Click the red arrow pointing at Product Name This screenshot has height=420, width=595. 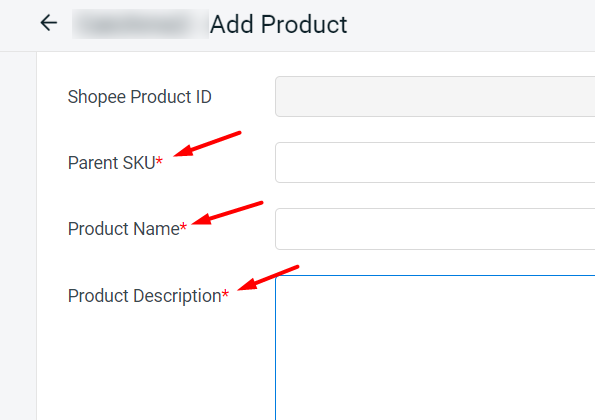(227, 213)
